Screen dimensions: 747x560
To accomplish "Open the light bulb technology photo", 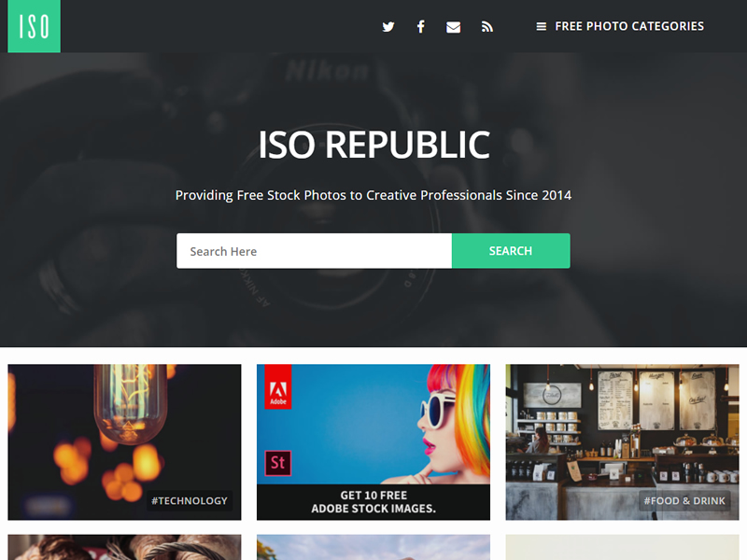I will pyautogui.click(x=124, y=441).
